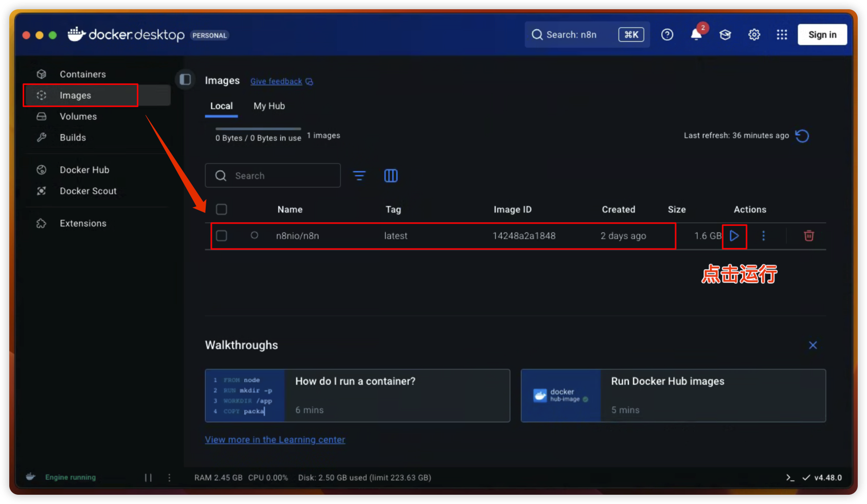Collapse the sidebar with the panel toggle
The height and width of the screenshot is (504, 867).
click(185, 80)
